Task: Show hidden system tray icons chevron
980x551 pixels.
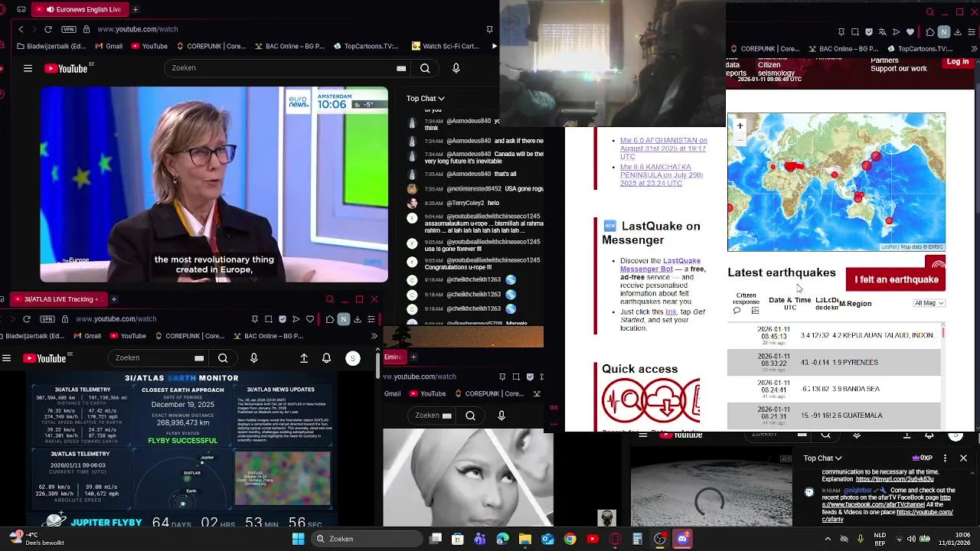Action: (828, 539)
